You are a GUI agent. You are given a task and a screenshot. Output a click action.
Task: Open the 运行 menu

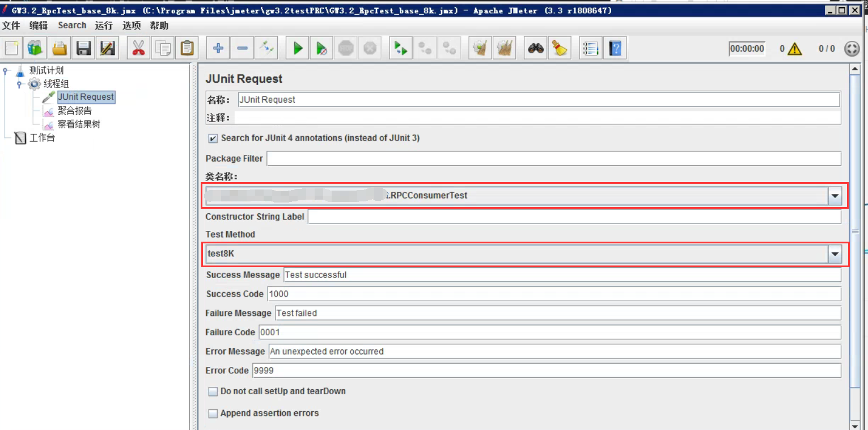[x=104, y=26]
